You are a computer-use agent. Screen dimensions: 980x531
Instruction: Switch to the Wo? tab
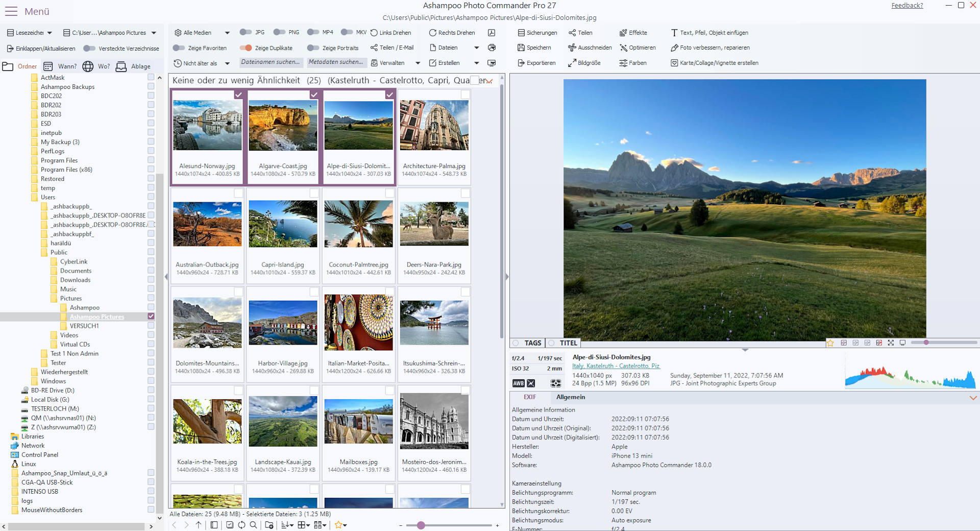tap(96, 66)
